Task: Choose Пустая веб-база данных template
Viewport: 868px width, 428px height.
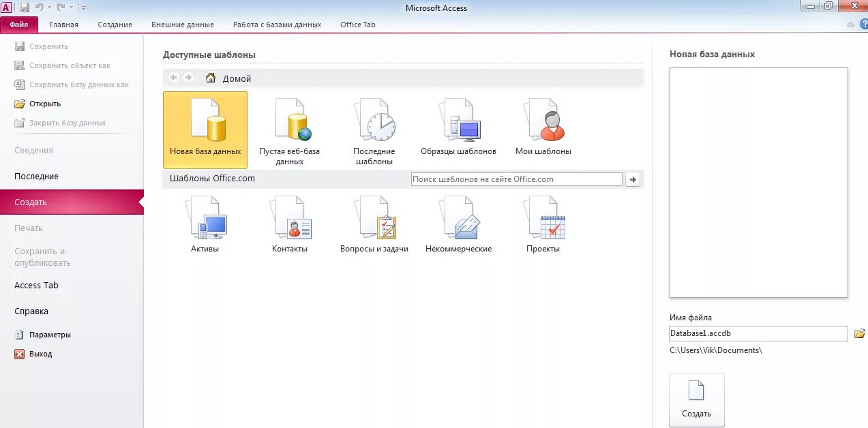Action: [x=289, y=132]
